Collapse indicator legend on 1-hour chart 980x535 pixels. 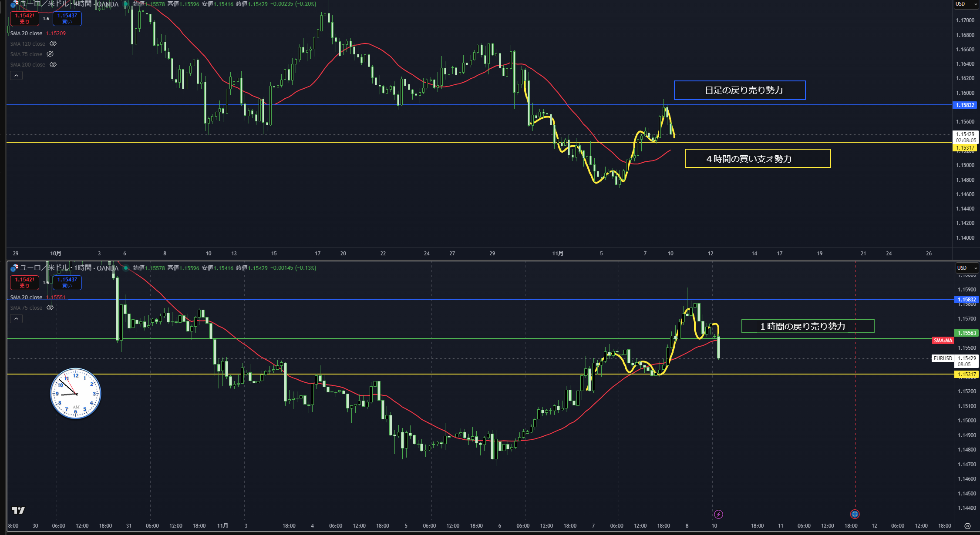[x=16, y=318]
